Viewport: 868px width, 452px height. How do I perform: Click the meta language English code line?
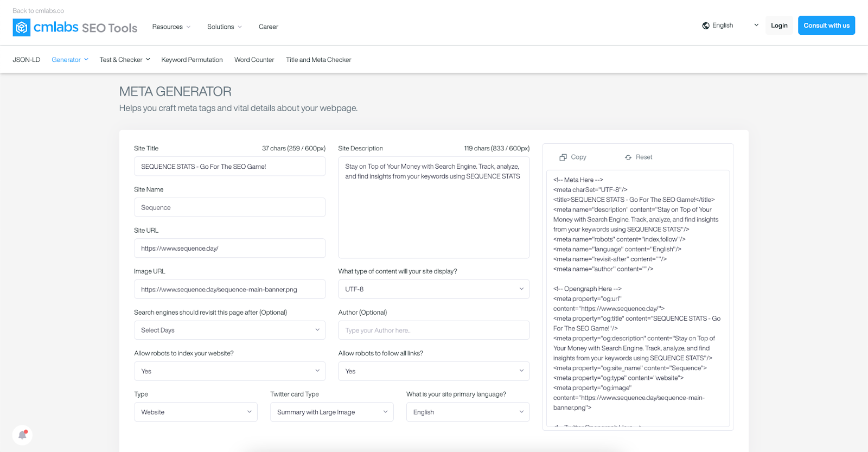(617, 250)
